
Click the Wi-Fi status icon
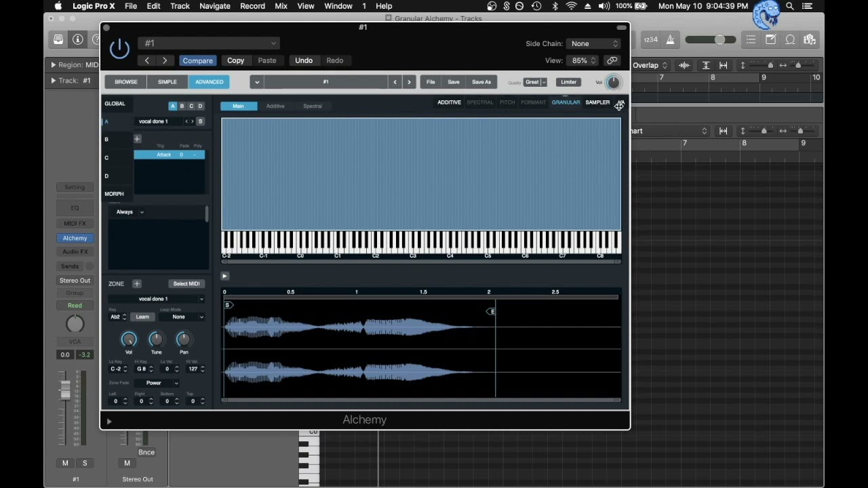571,6
